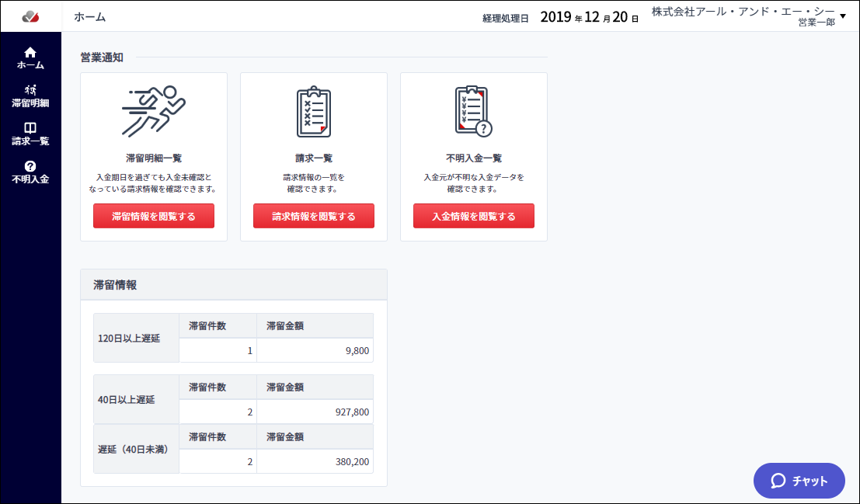Click the chat bubble icon
Viewport: 860px width, 504px height.
pos(778,481)
